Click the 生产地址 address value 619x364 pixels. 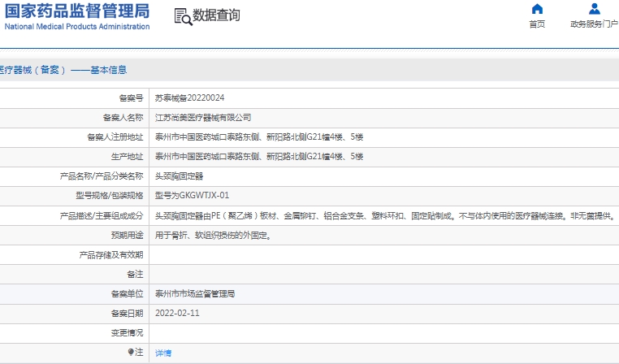259,156
